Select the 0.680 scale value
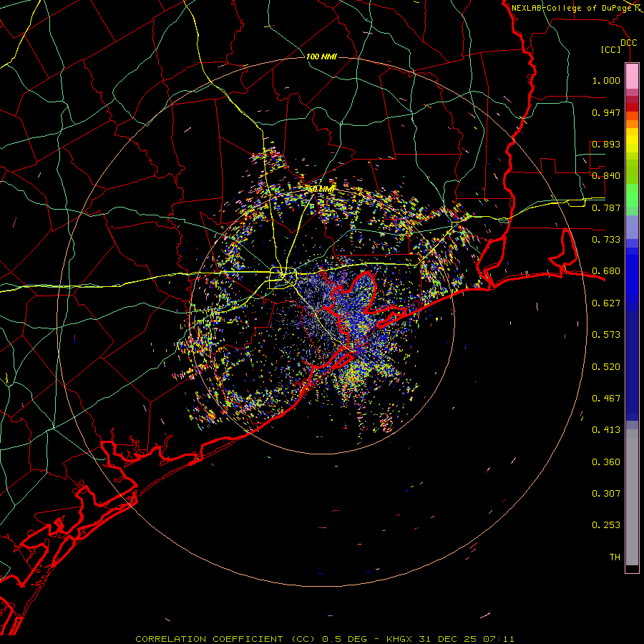This screenshot has width=644, height=644. [606, 271]
